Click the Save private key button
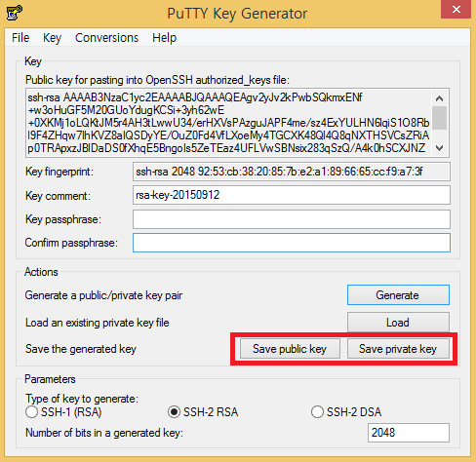 pos(398,349)
